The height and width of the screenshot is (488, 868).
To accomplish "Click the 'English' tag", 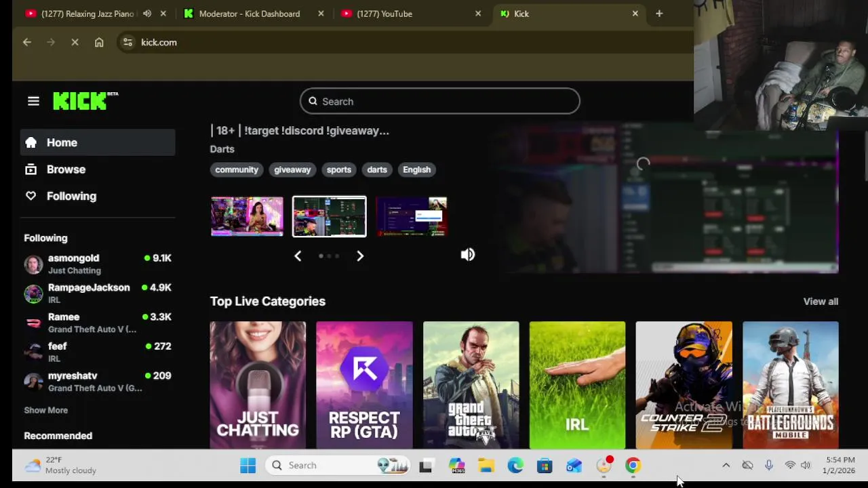I will tap(417, 169).
